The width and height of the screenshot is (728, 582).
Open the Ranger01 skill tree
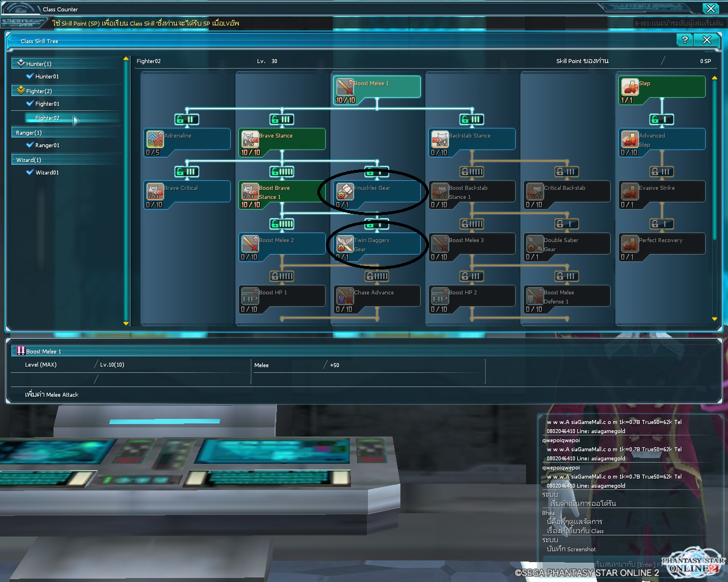(47, 145)
